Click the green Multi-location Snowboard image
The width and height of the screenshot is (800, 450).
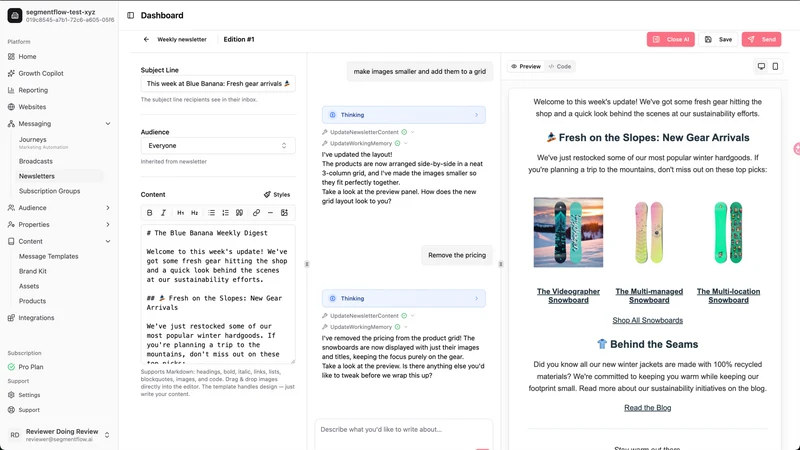(728, 232)
